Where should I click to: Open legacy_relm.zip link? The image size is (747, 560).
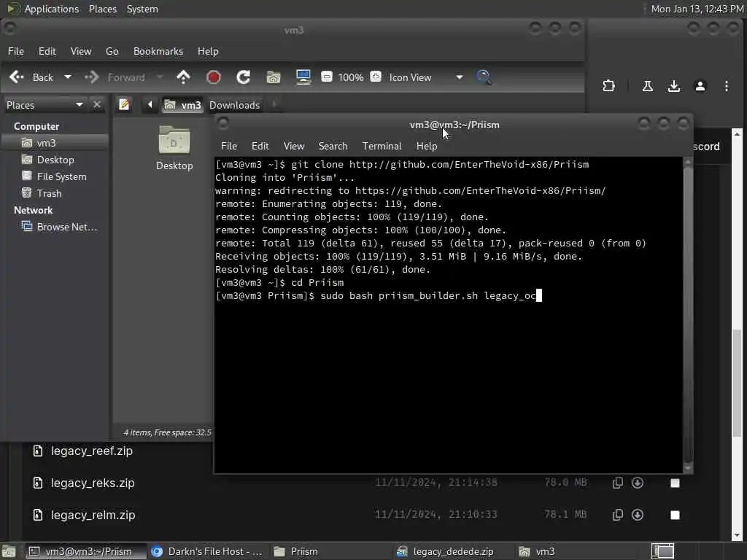click(93, 516)
